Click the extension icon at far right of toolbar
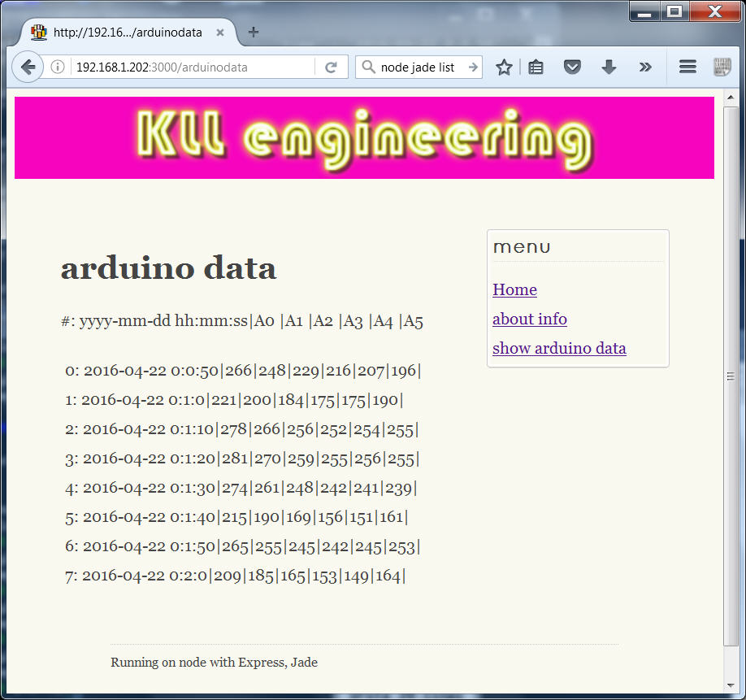This screenshot has width=746, height=700. (x=722, y=67)
